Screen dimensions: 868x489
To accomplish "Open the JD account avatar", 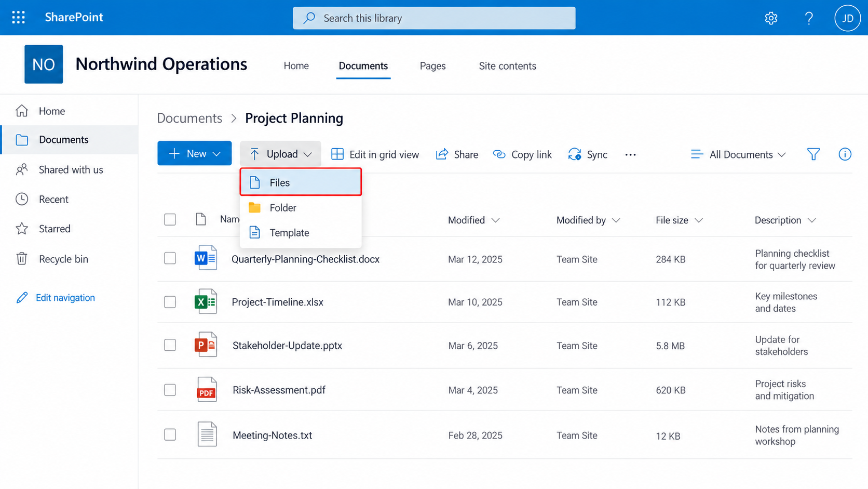I will [x=847, y=18].
